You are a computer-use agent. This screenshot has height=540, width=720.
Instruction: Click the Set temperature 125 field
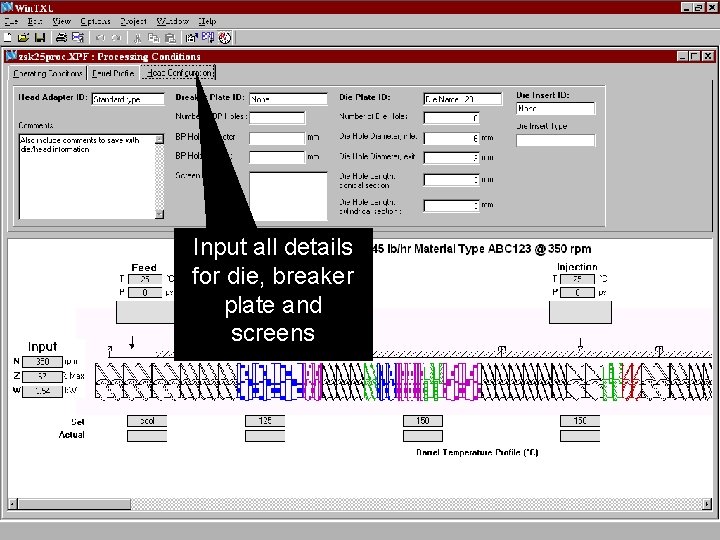click(x=265, y=421)
